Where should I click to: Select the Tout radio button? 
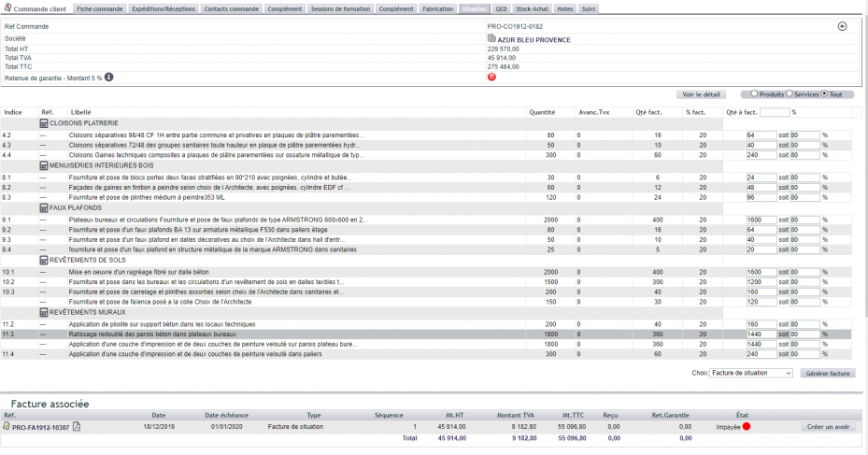(824, 94)
